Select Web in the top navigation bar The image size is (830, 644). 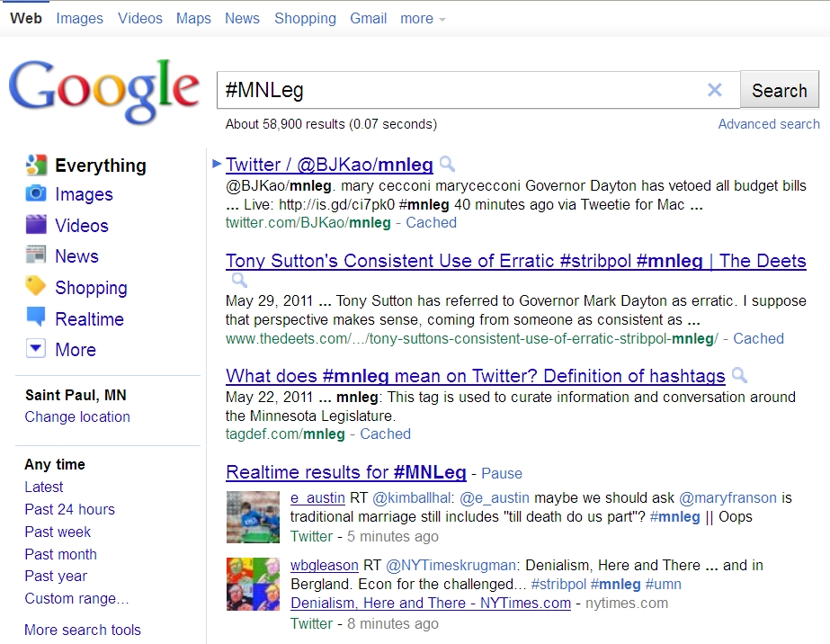(x=26, y=19)
